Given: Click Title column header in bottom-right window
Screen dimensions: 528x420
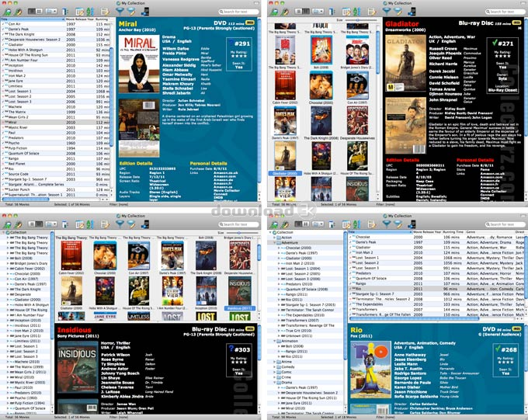Looking at the screenshot, I should (x=380, y=232).
